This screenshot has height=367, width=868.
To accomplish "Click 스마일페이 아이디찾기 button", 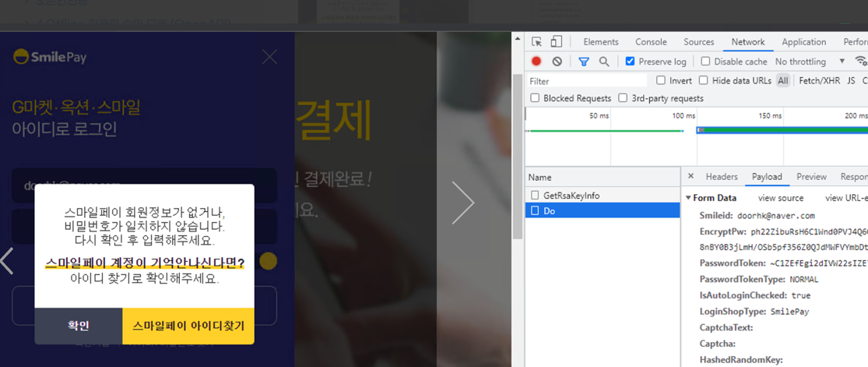I will click(188, 326).
